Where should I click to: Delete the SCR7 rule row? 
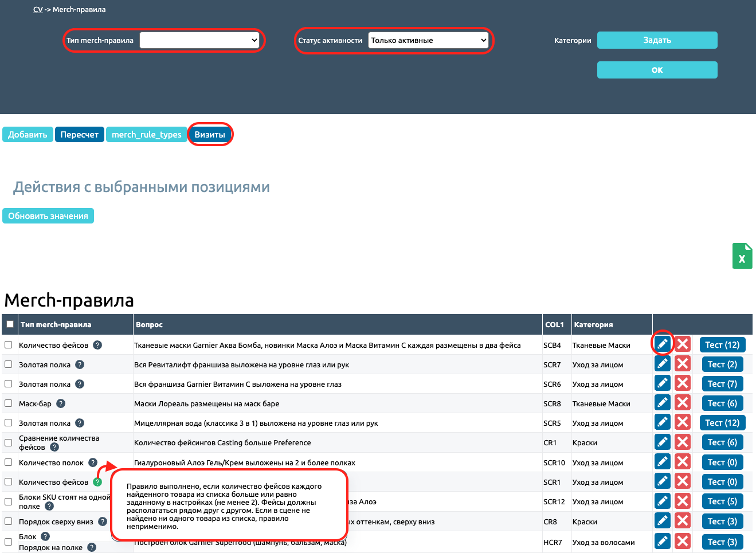tap(682, 364)
